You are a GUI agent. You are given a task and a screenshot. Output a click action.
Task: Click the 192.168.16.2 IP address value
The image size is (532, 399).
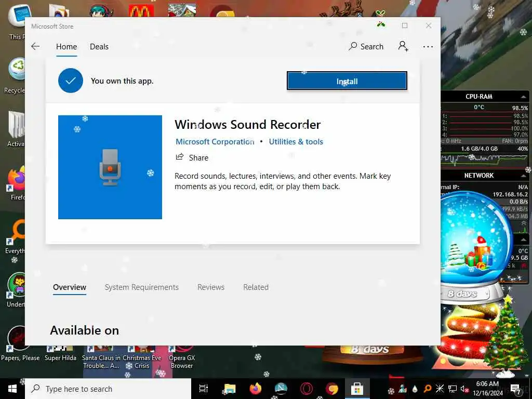click(510, 194)
